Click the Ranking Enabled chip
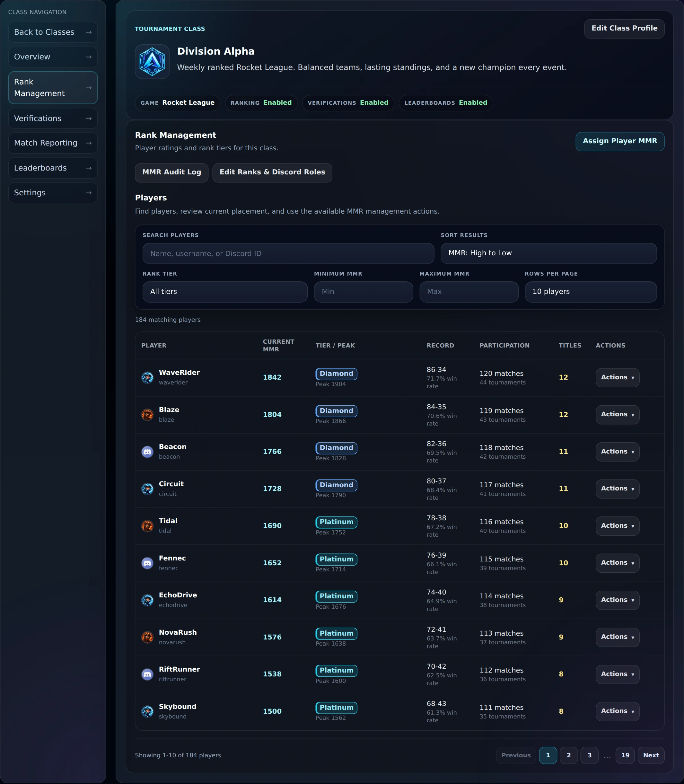The width and height of the screenshot is (684, 784). (261, 103)
